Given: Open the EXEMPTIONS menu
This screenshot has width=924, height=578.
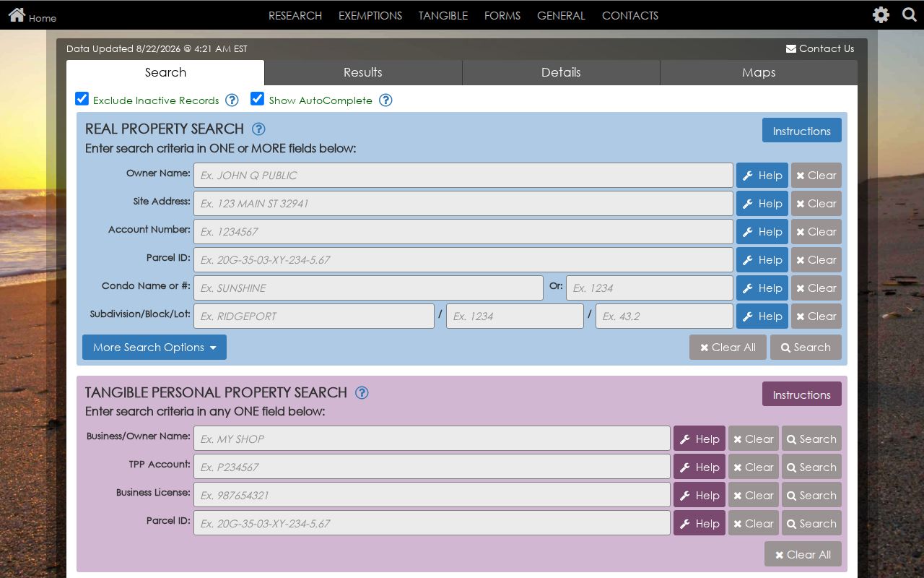Looking at the screenshot, I should (x=370, y=15).
